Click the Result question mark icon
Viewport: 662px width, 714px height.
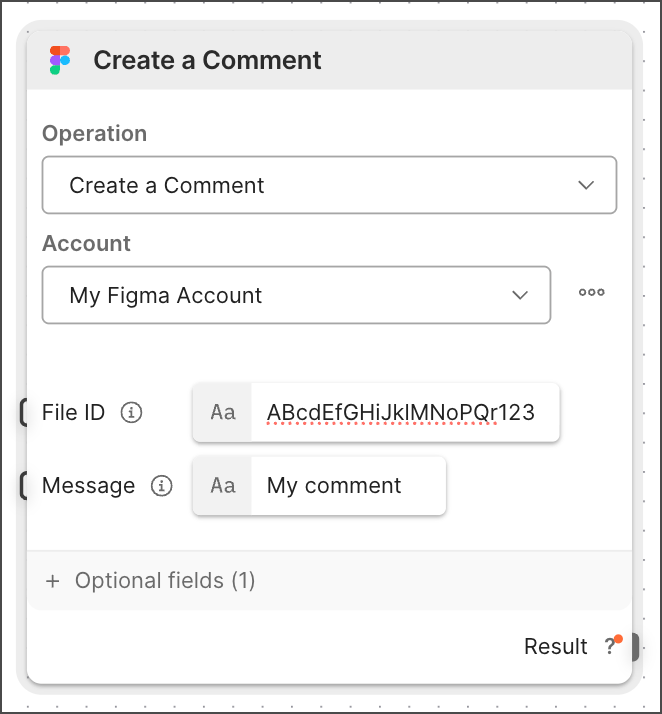(612, 646)
